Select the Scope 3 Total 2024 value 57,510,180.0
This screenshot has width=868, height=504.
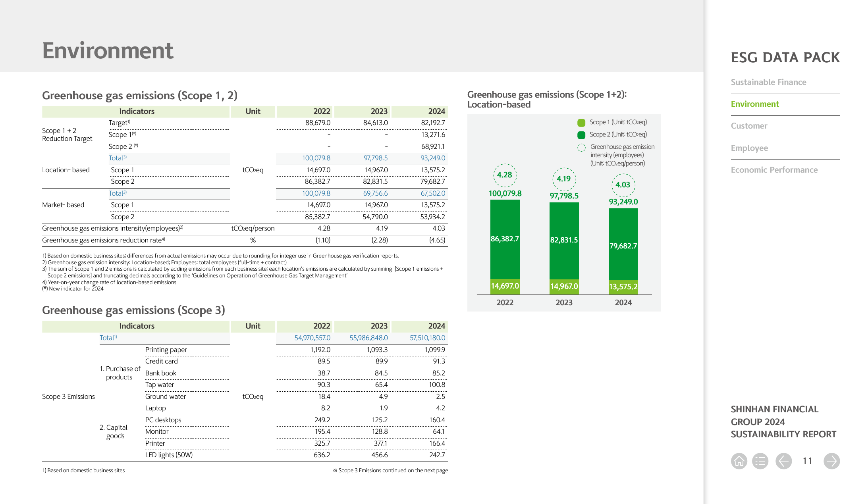pos(427,338)
